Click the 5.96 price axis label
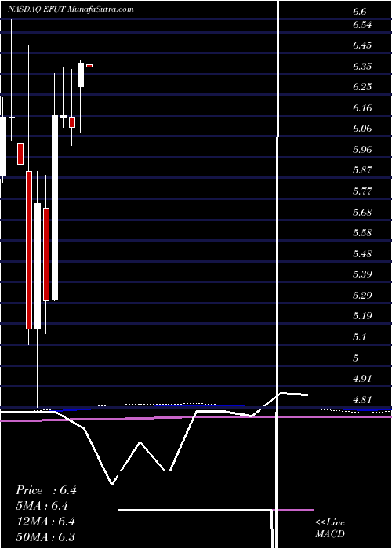 [x=362, y=150]
